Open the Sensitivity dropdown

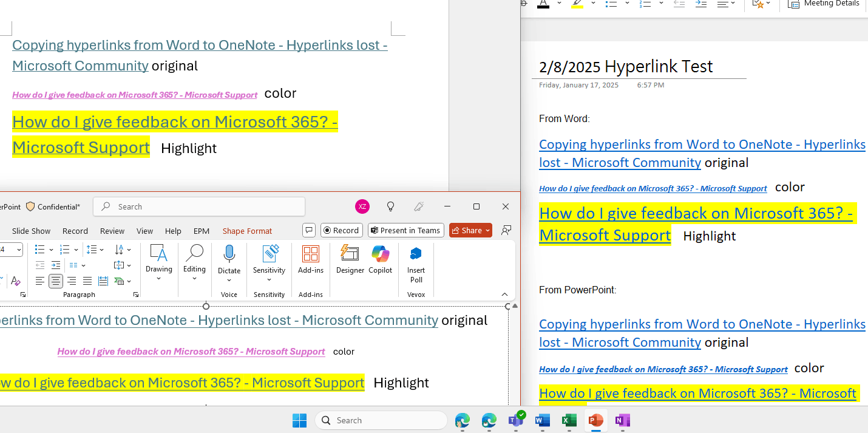[x=269, y=280]
